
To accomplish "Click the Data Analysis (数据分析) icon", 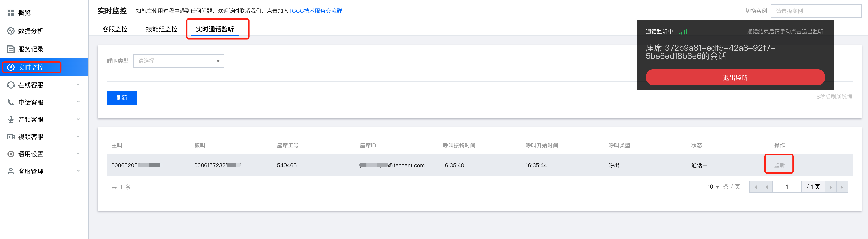I will [x=11, y=31].
